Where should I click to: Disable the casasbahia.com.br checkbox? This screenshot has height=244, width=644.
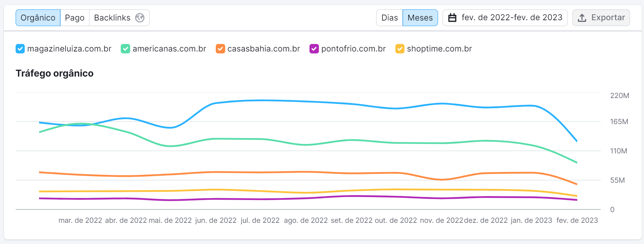click(x=220, y=49)
